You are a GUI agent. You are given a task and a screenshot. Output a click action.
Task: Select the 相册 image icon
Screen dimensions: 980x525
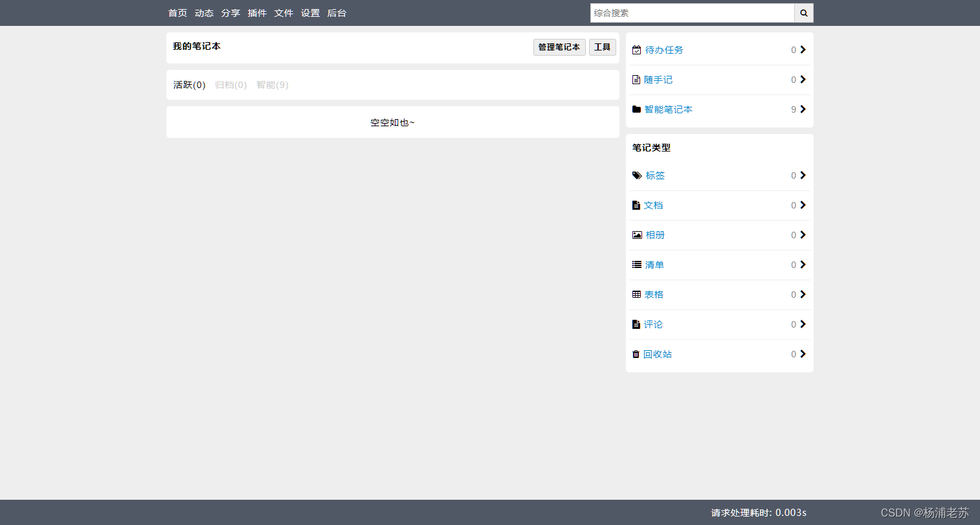tap(636, 234)
